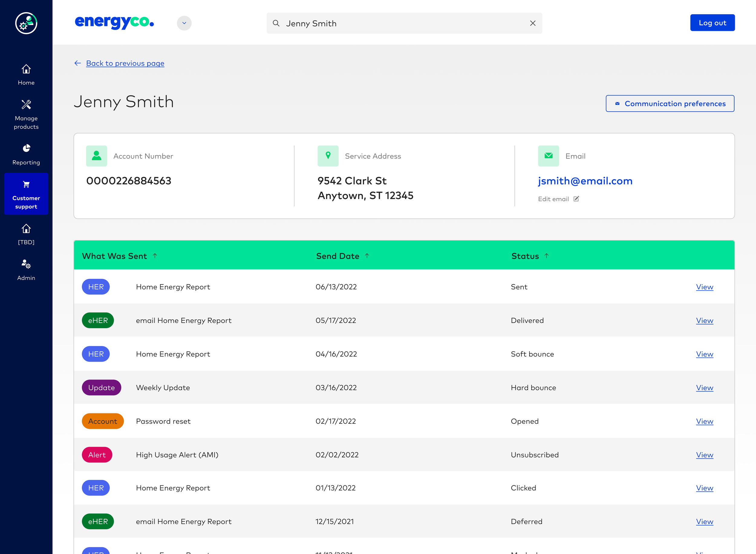Viewport: 756px width, 554px height.
Task: Click the edit email pencil icon
Action: click(576, 199)
